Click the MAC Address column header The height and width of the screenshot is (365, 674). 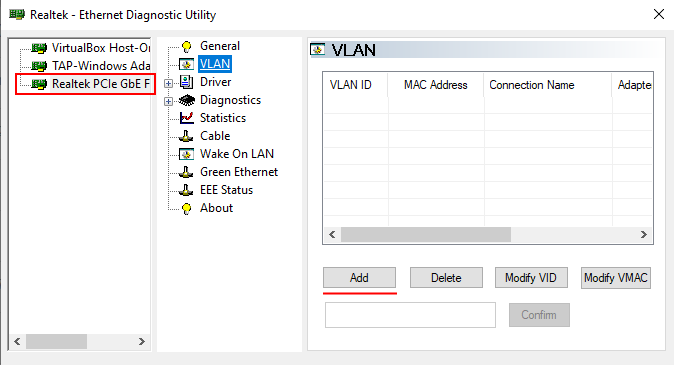point(436,85)
